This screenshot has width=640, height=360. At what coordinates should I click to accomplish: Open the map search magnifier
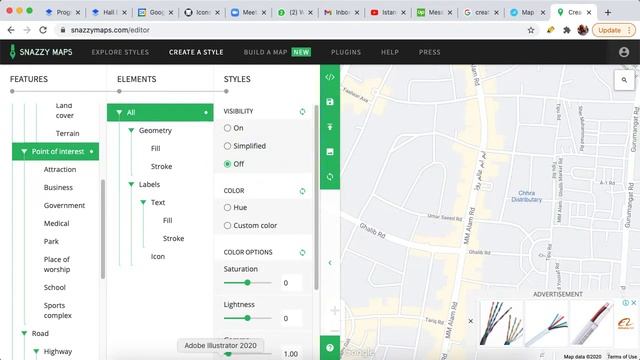624,80
